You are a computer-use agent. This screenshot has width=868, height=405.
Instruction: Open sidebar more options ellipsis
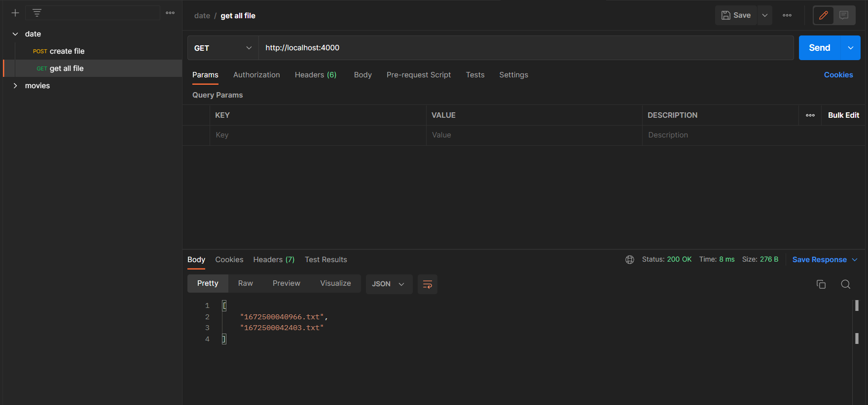point(170,13)
